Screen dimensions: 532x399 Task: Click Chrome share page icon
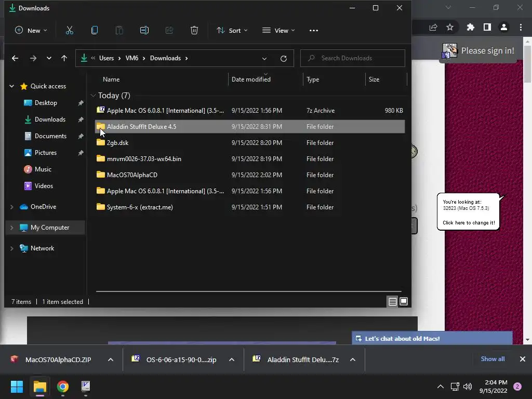point(433,27)
